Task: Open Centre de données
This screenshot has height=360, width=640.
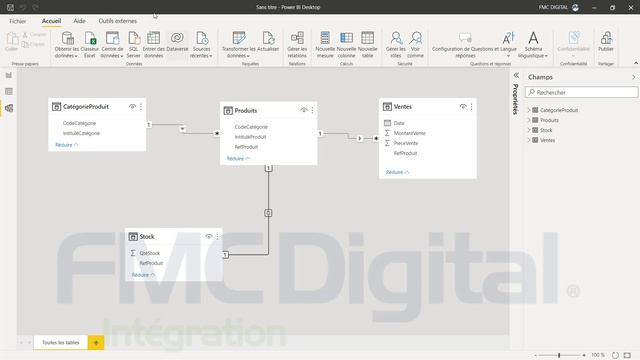Action: [112, 44]
